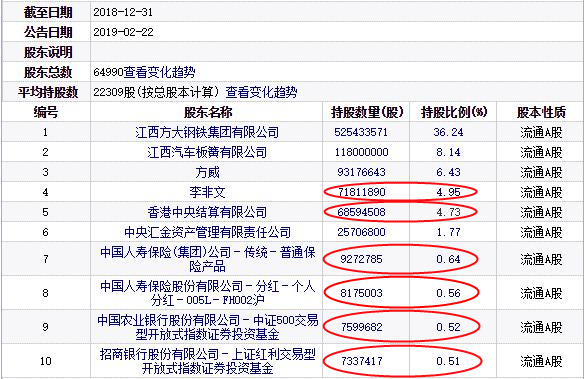Open shareholder 中央汇金资产管理有限责任公司
Image resolution: width=585 pixels, height=379 pixels.
[x=207, y=232]
